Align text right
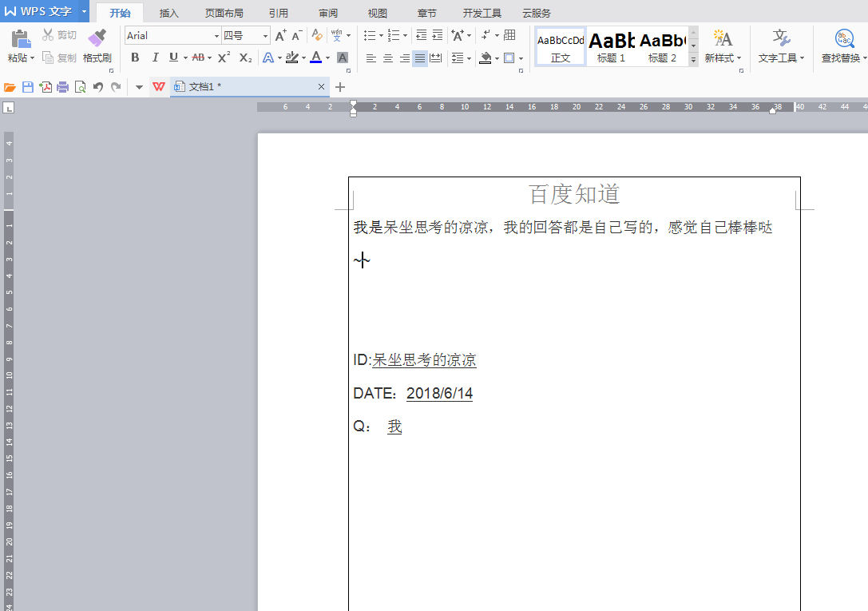Viewport: 868px width, 611px height. [405, 58]
